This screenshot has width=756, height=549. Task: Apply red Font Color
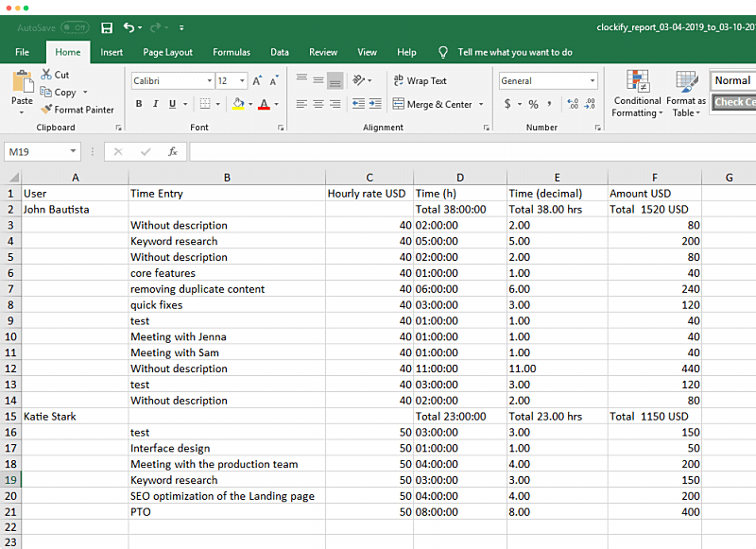pyautogui.click(x=264, y=104)
